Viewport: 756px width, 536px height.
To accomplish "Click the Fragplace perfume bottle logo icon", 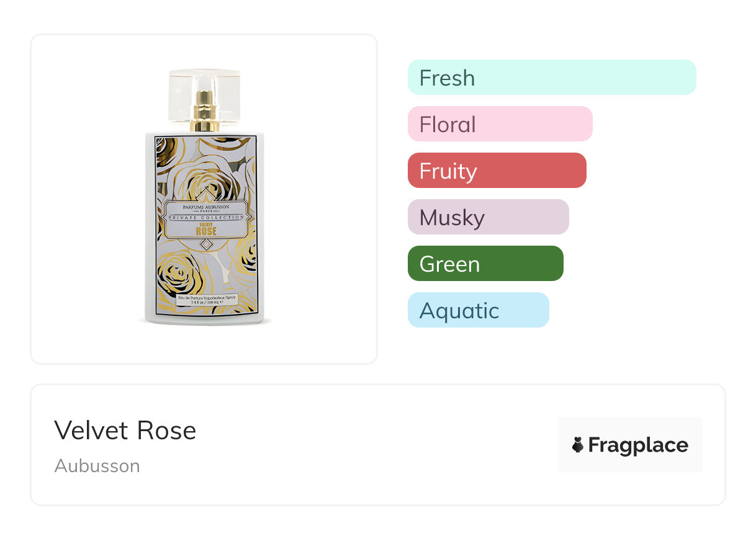I will click(578, 445).
